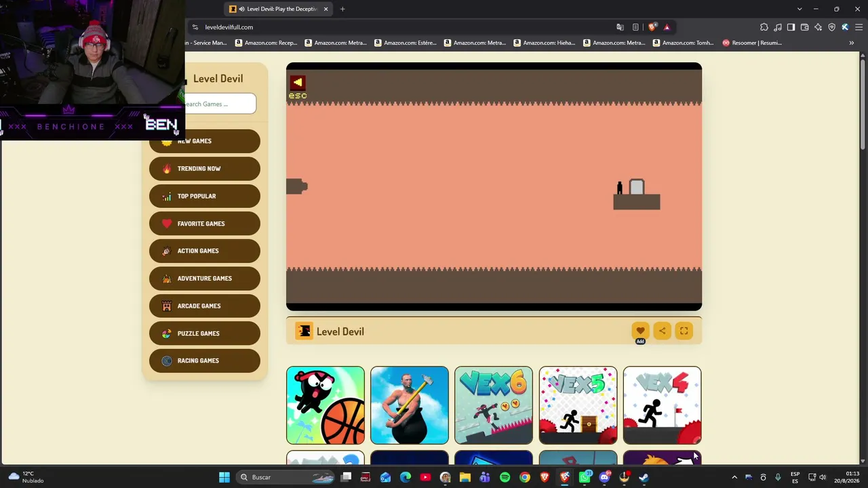This screenshot has width=868, height=488.
Task: Open Microsoft Teams from the taskbar
Action: [x=485, y=477]
